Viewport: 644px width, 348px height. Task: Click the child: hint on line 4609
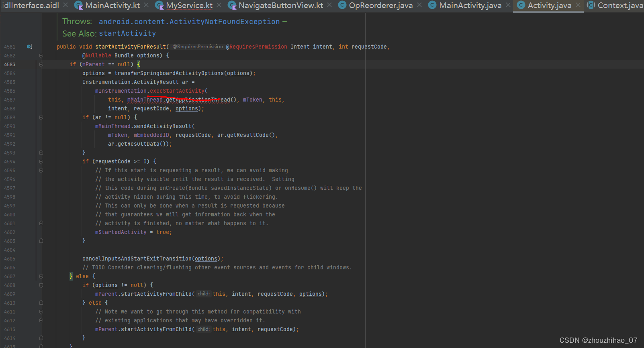pyautogui.click(x=204, y=294)
